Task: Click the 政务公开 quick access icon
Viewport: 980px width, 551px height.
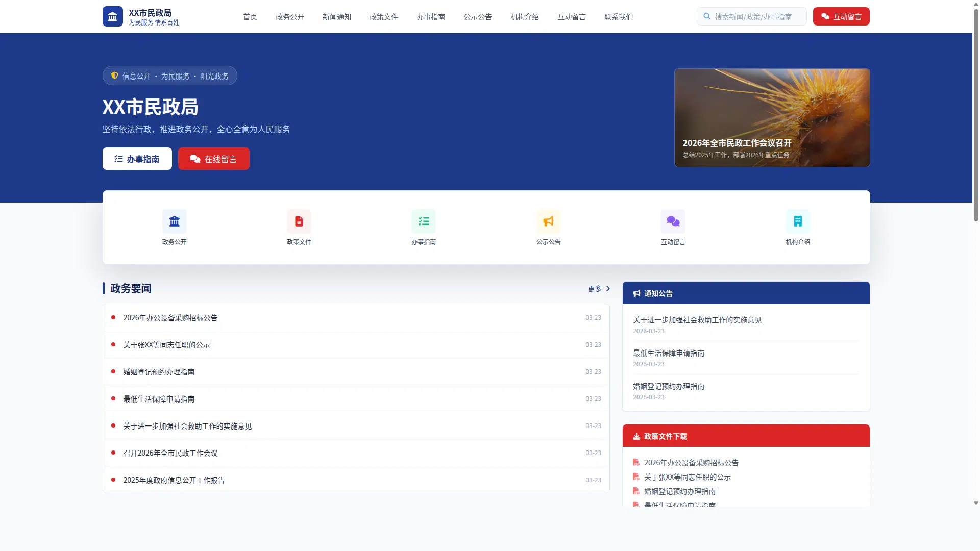Action: [x=174, y=221]
